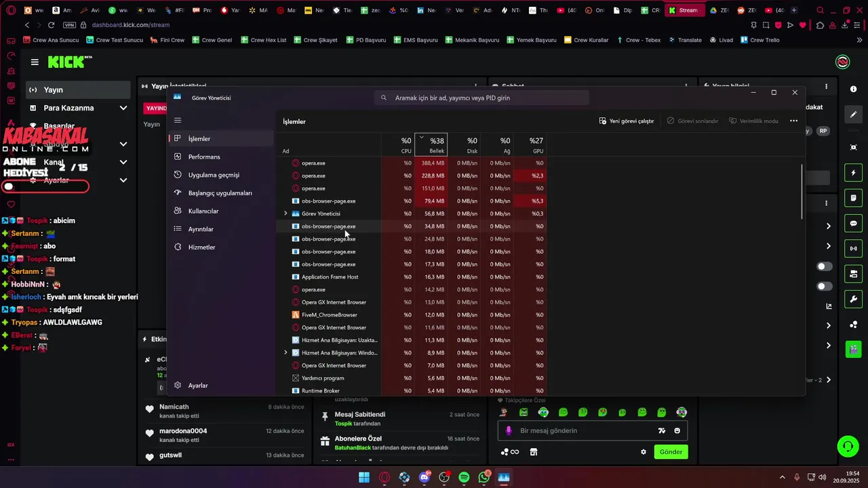Click Yeni görevi çalıştır button
This screenshot has height=488, width=868.
[x=627, y=121]
